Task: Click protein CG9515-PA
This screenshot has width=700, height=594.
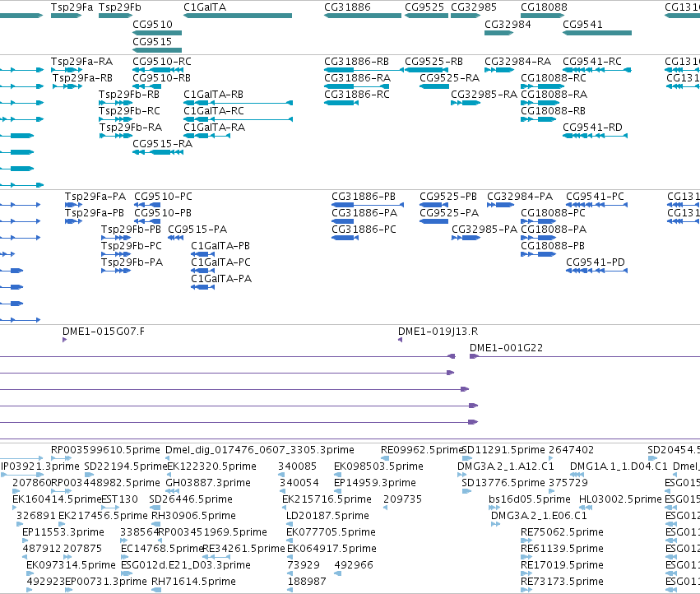Action: pos(176,238)
